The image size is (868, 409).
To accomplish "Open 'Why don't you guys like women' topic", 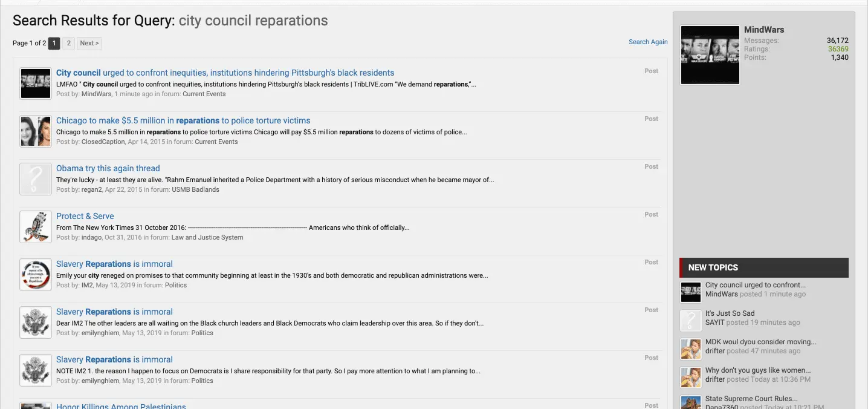I will pyautogui.click(x=758, y=370).
